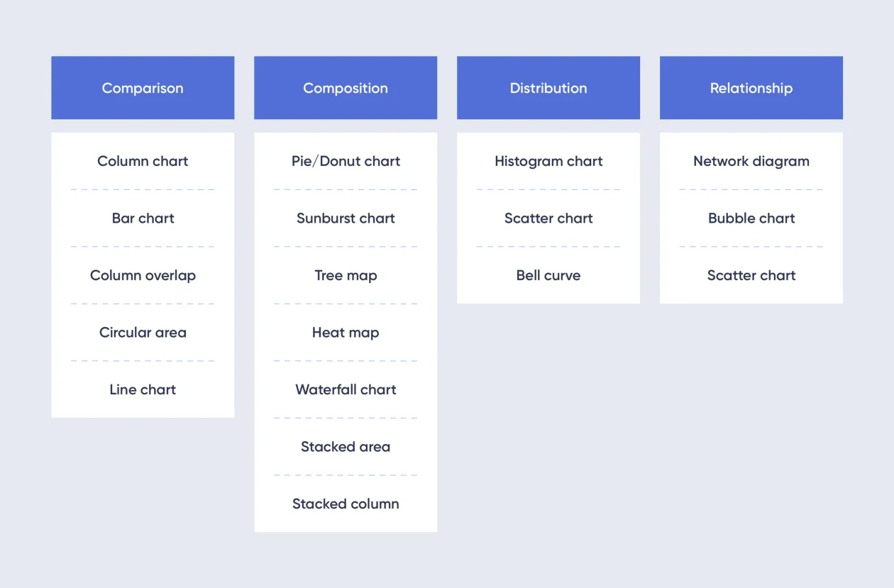This screenshot has height=588, width=894.
Task: Choose the Circular area option
Action: pos(143,333)
